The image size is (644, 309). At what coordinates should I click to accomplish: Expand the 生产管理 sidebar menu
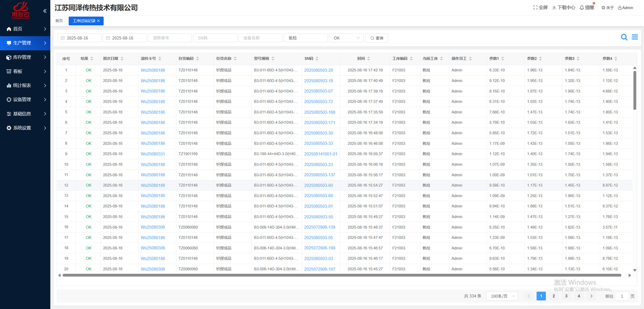point(25,43)
